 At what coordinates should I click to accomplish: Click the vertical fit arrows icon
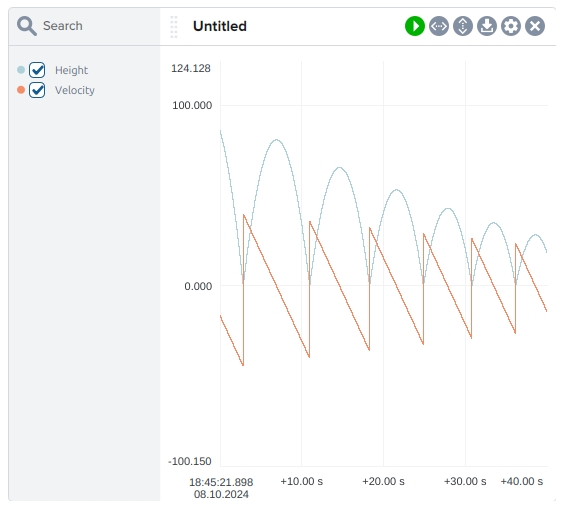tap(463, 26)
